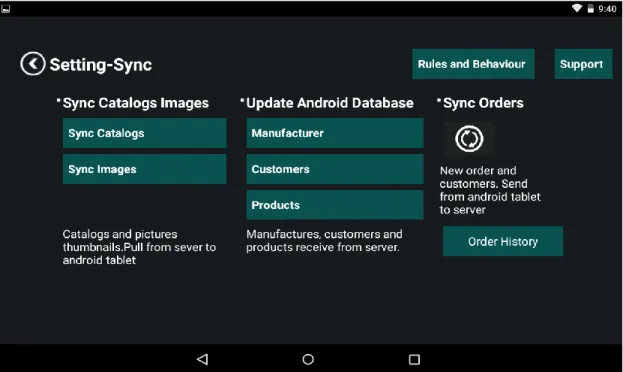Tap the clock showing 9:40
Screen dimensions: 623x372
pyautogui.click(x=607, y=9)
